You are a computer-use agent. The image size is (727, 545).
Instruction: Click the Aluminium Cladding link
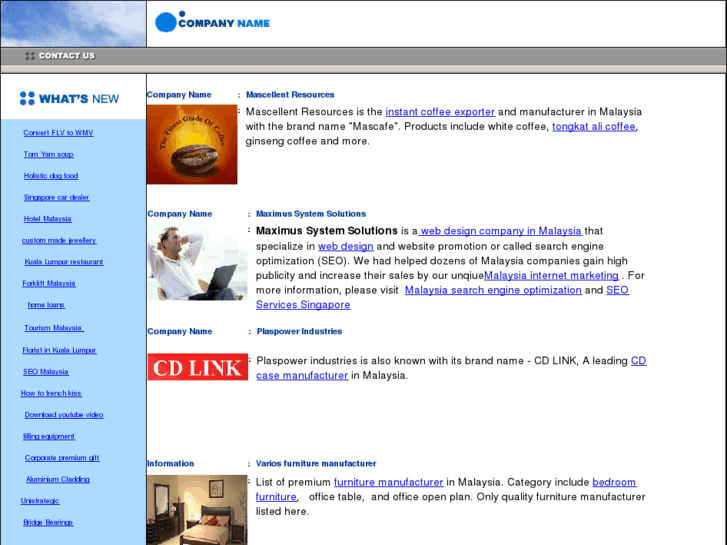click(x=58, y=479)
